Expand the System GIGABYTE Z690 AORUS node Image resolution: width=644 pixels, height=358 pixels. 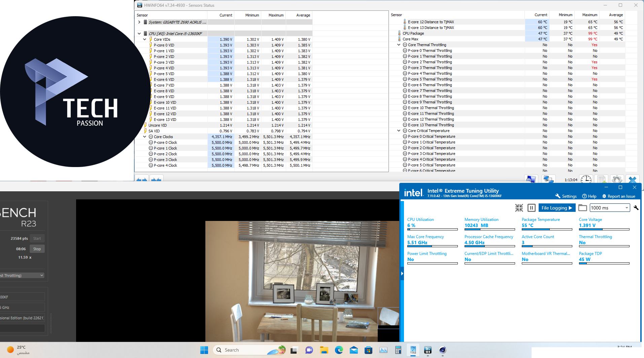(x=139, y=22)
